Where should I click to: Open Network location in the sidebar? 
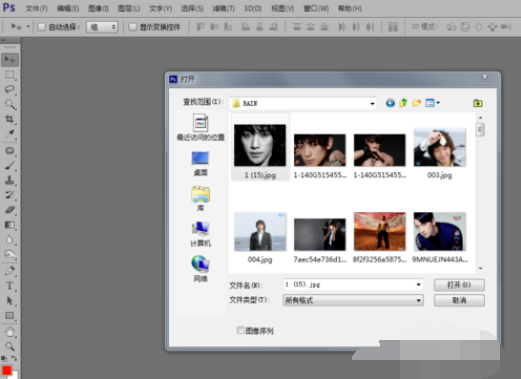(x=200, y=269)
